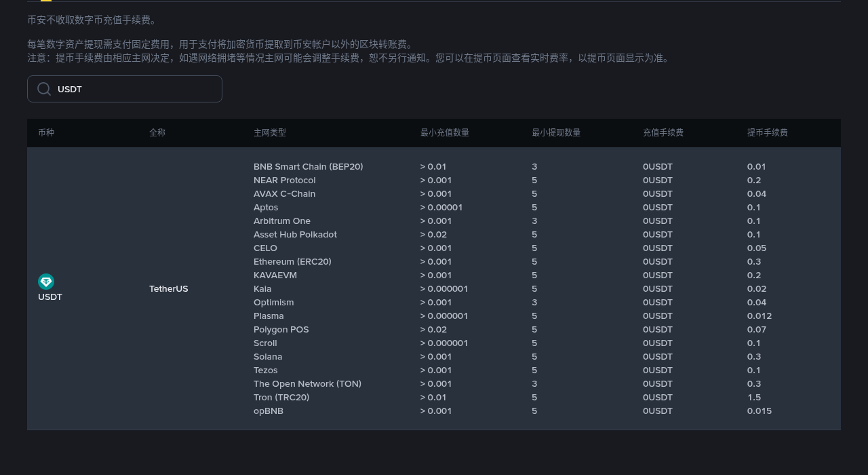Click the 充值手续费 column header
The height and width of the screenshot is (475, 868).
pos(663,133)
